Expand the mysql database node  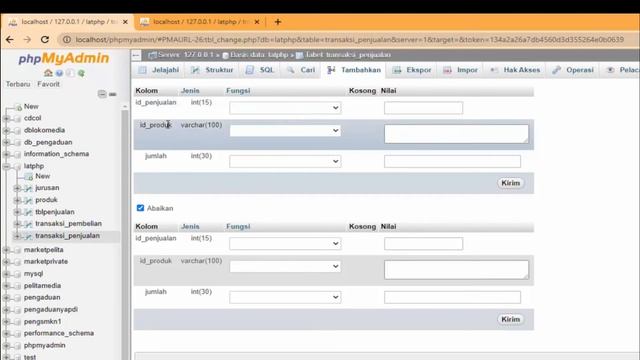tap(7, 274)
